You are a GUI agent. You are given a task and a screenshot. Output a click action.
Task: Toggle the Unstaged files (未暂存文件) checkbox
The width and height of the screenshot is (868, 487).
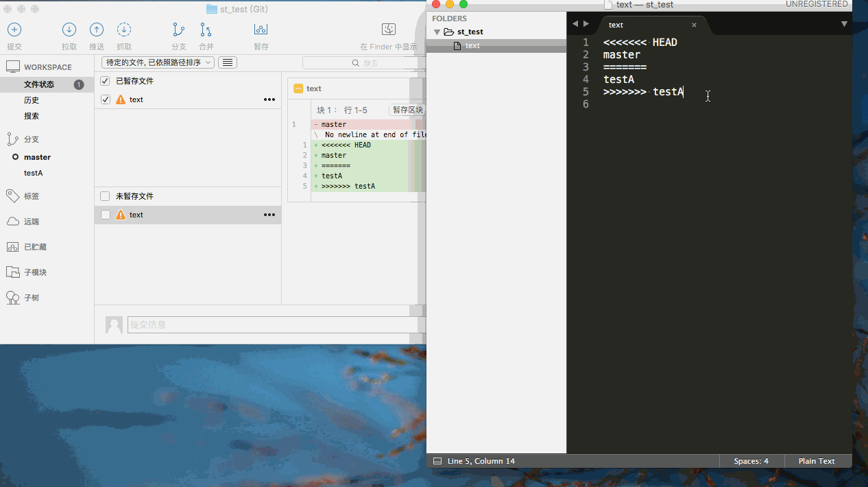pyautogui.click(x=105, y=196)
